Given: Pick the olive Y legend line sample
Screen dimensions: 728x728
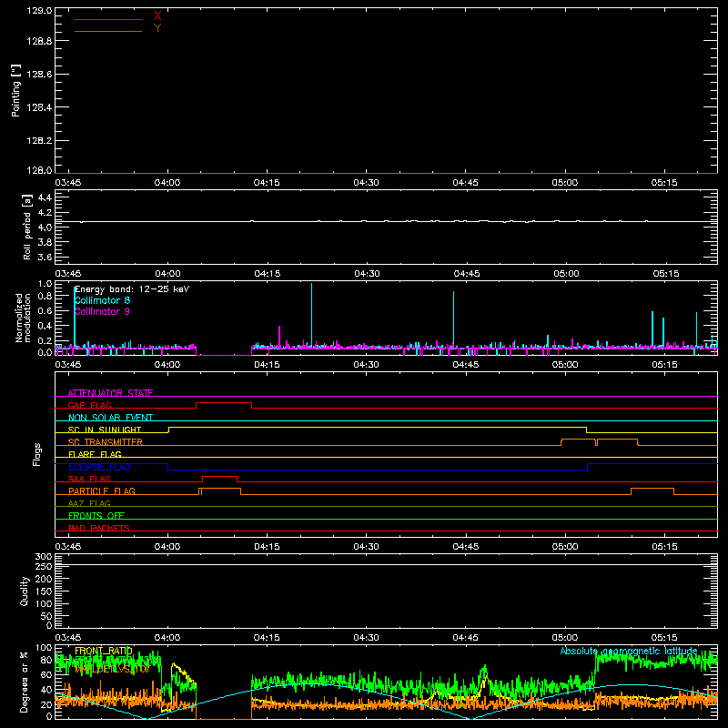Looking at the screenshot, I should coord(108,32).
